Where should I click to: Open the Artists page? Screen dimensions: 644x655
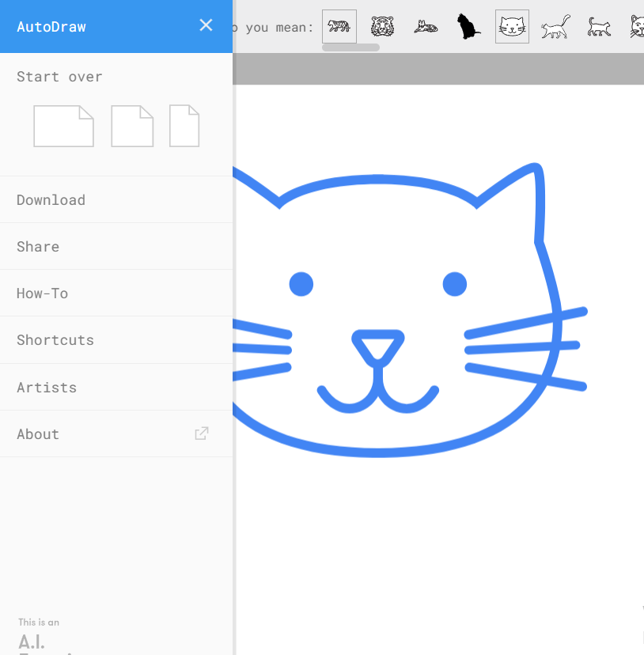(47, 388)
